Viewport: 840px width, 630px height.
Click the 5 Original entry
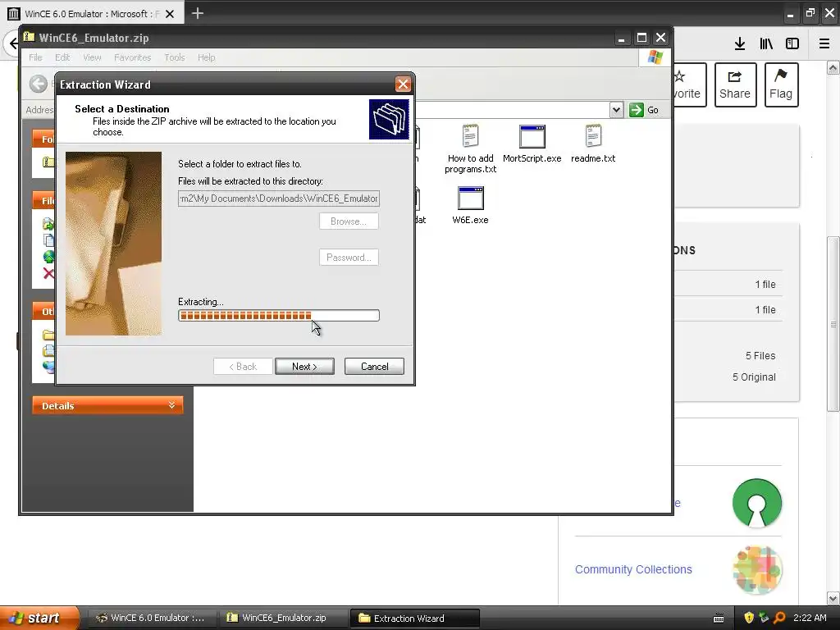(x=754, y=377)
